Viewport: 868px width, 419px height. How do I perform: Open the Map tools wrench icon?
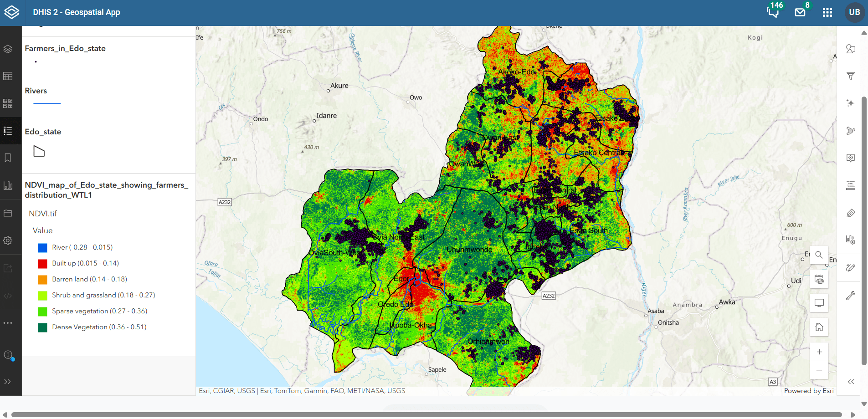(x=850, y=296)
